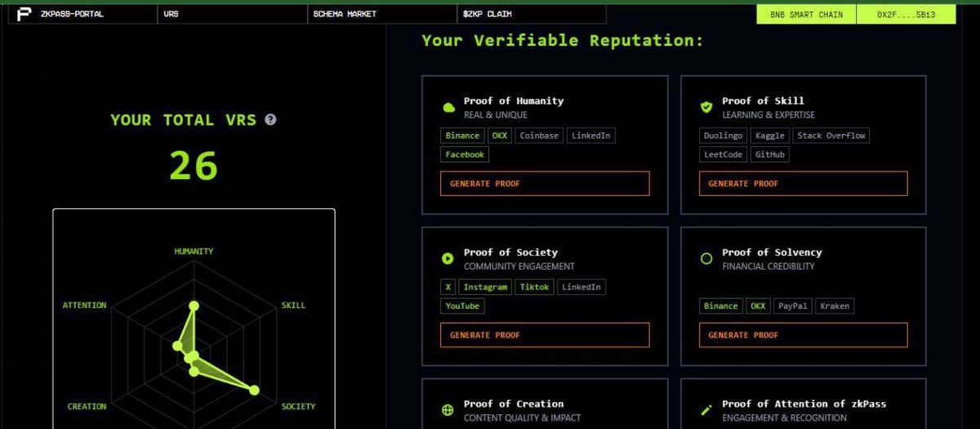Click the society data point on radar
This screenshot has height=429, width=980.
click(x=254, y=391)
